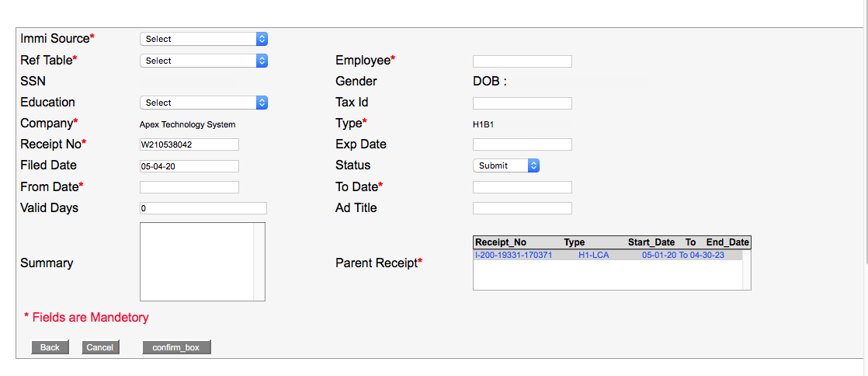
Task: Click the To Date input
Action: 522,187
